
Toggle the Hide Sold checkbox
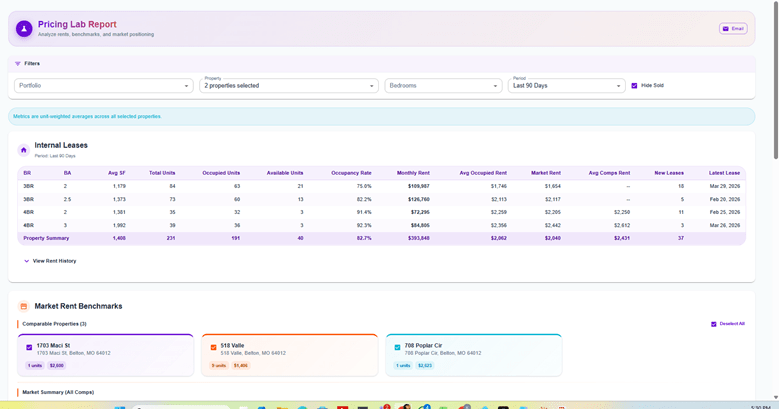[x=634, y=86]
